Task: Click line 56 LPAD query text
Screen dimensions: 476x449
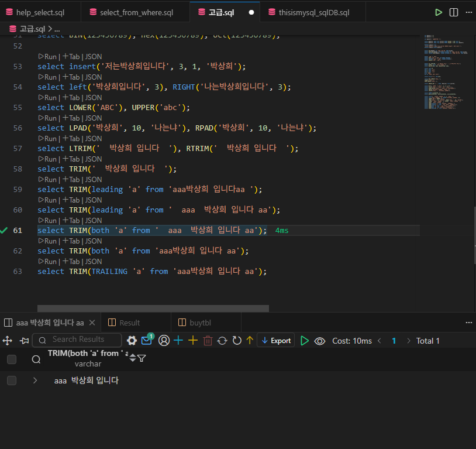Action: tap(177, 128)
